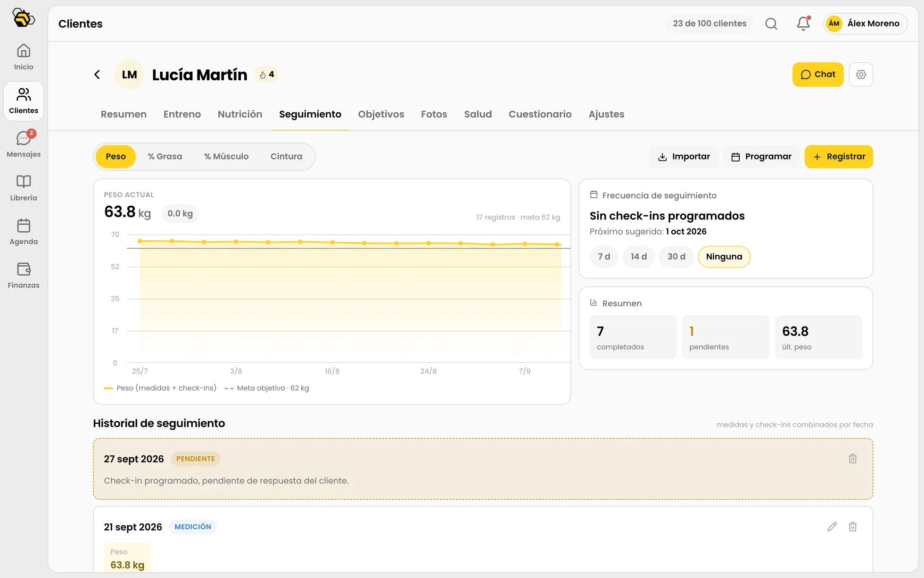This screenshot has width=924, height=578.
Task: Click the last data point on weight chart
Action: (557, 244)
